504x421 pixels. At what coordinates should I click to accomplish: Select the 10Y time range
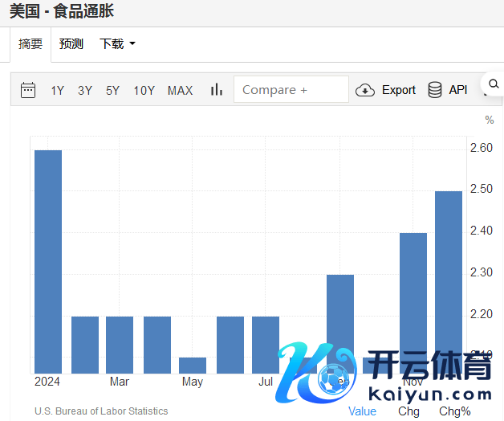click(x=144, y=91)
